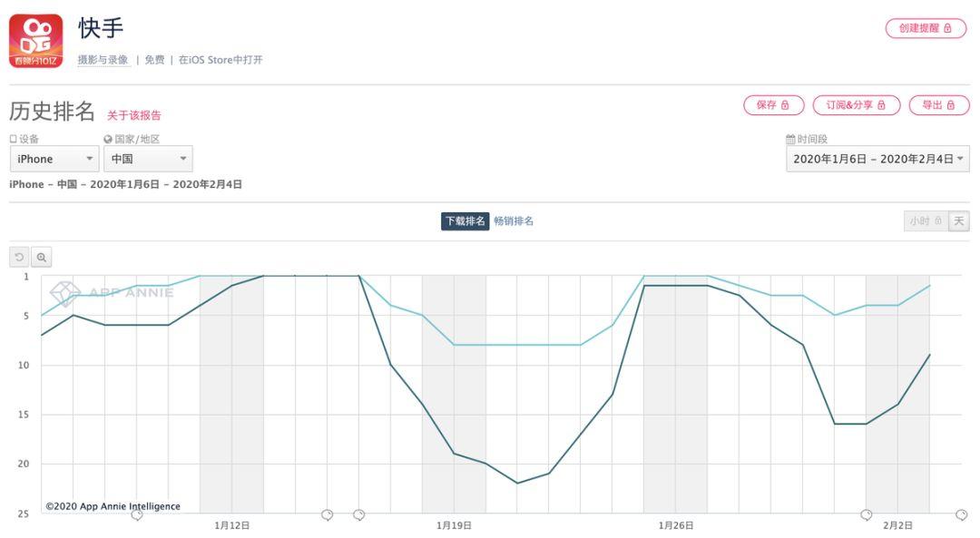Screen dimensions: 980x538
Task: Click the 快手 app title
Action: 101,28
